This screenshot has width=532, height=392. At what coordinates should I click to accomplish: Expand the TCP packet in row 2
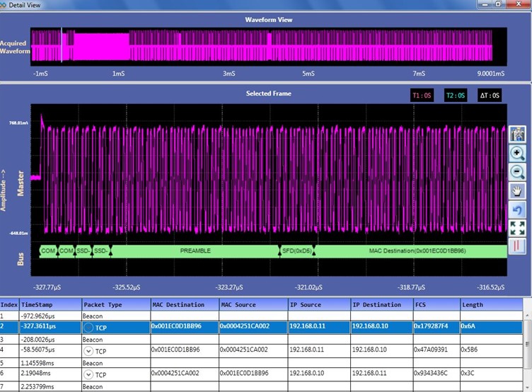tap(88, 328)
